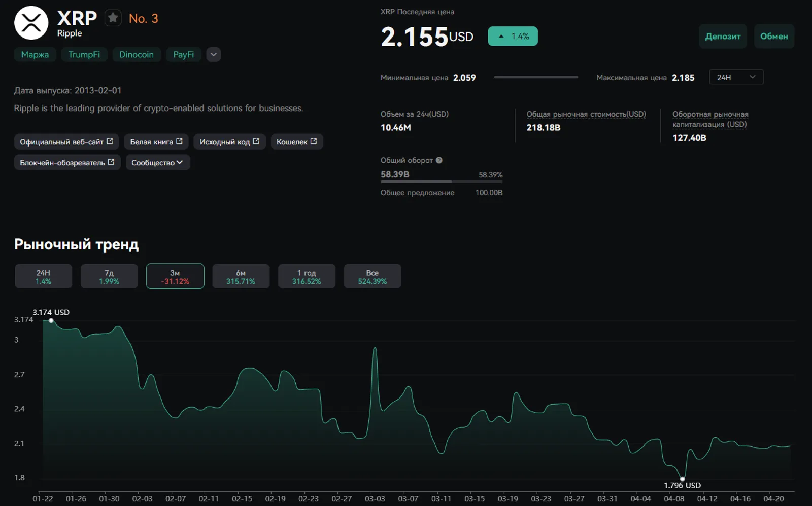Click the 2.185 maximum price value
The height and width of the screenshot is (506, 812).
click(683, 78)
